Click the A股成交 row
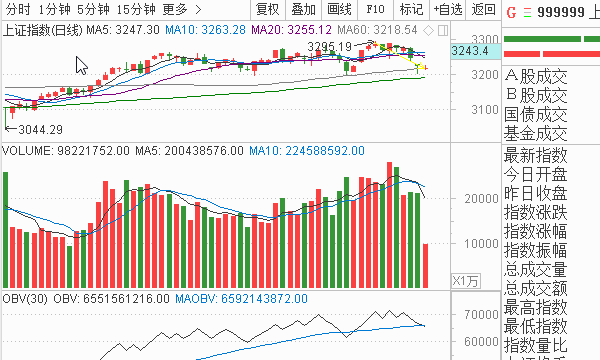The height and width of the screenshot is (360, 600). pos(535,77)
